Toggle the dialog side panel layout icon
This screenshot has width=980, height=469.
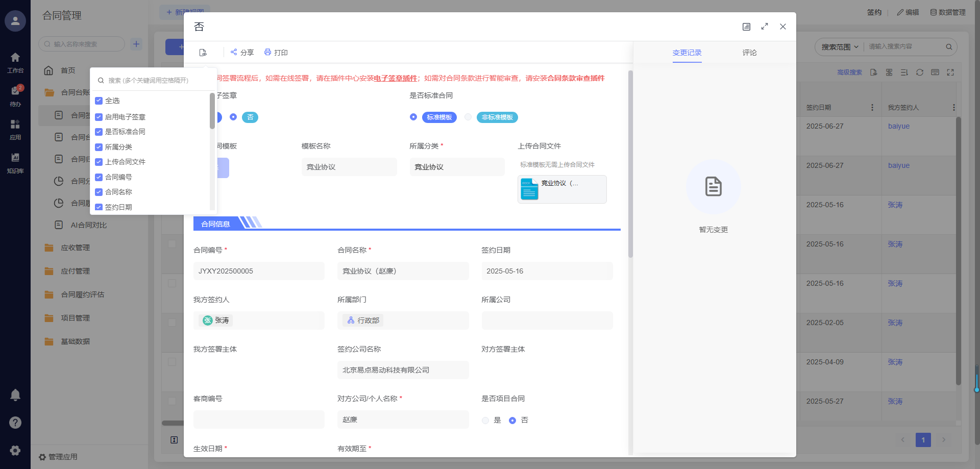pyautogui.click(x=746, y=27)
